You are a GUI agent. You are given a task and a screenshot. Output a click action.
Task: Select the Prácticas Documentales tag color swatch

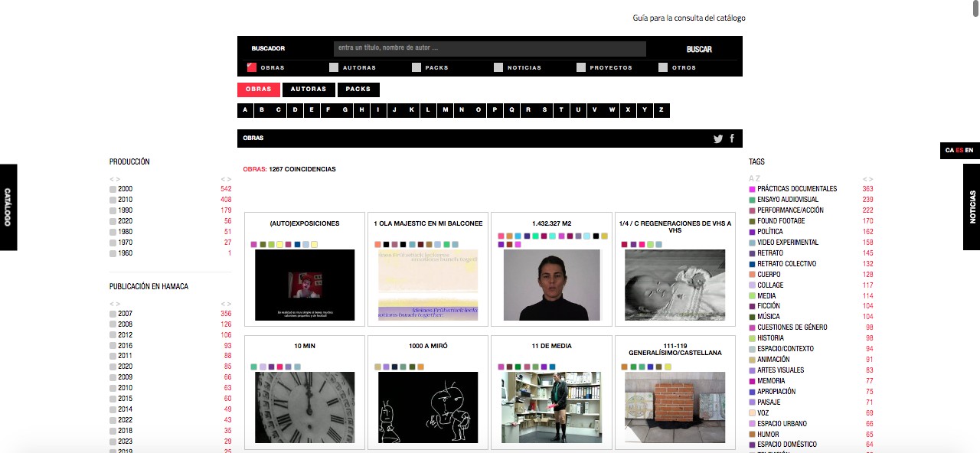[x=753, y=189]
